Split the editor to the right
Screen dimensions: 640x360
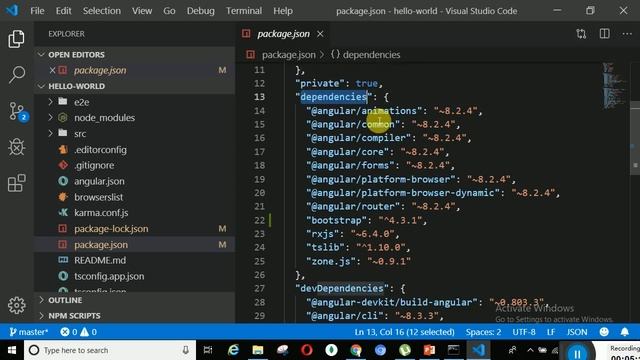(x=604, y=34)
